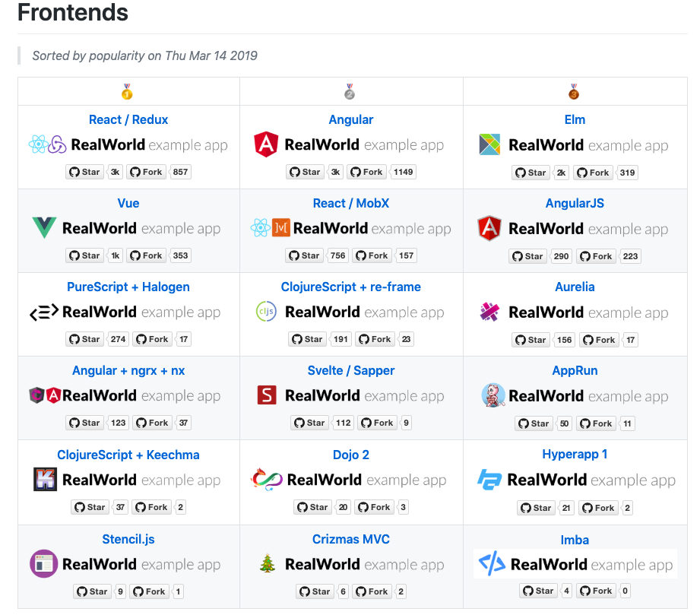Click the Star button under Svelte / Sapper
This screenshot has width=700, height=615.
coord(310,423)
